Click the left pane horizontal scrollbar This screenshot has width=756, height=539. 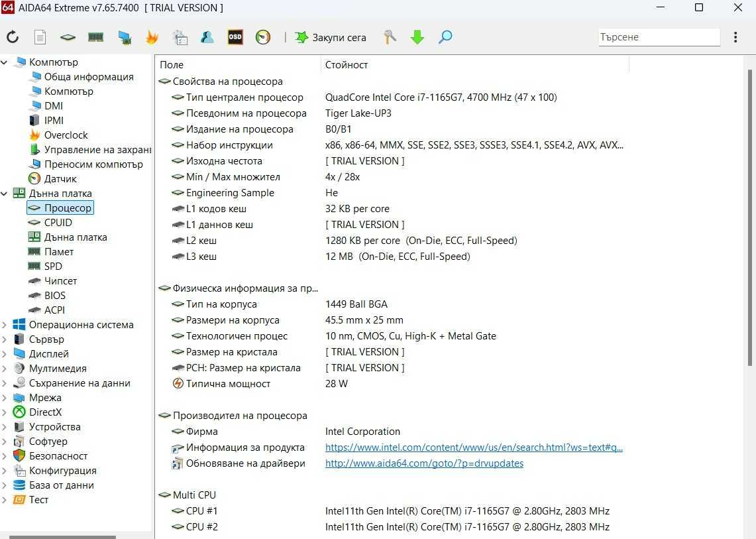(63, 536)
